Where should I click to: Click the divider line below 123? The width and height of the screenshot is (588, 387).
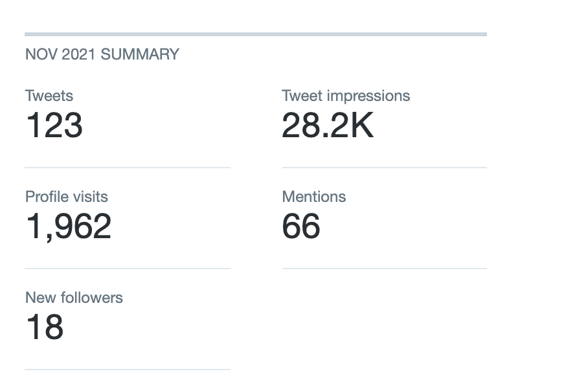[128, 168]
